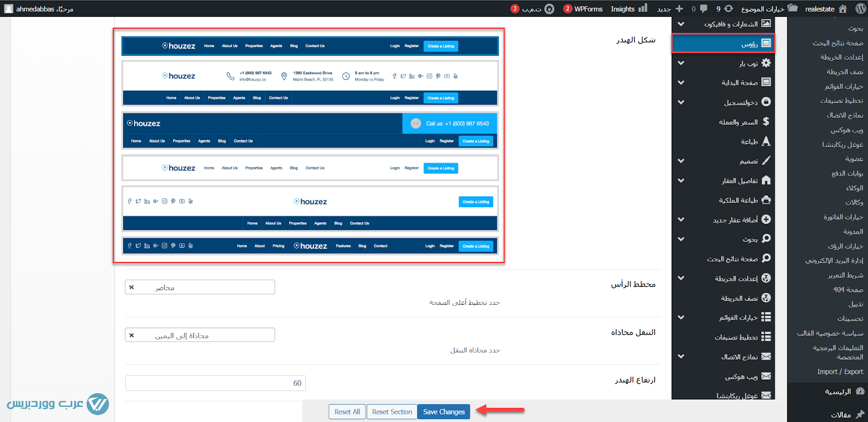The width and height of the screenshot is (868, 422).
Task: Click the envelope icon for ويب هوكس panel item
Action: [766, 376]
